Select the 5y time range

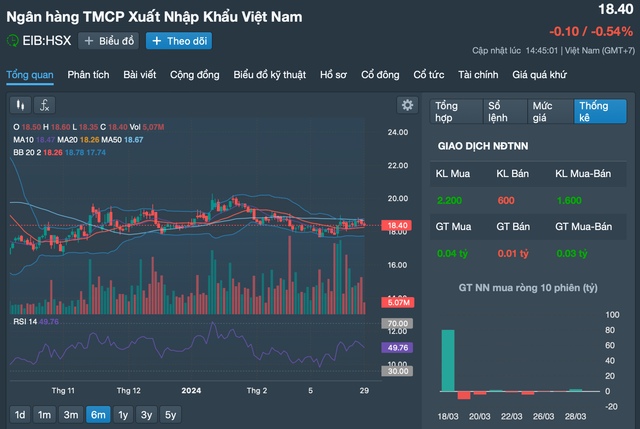coord(170,414)
